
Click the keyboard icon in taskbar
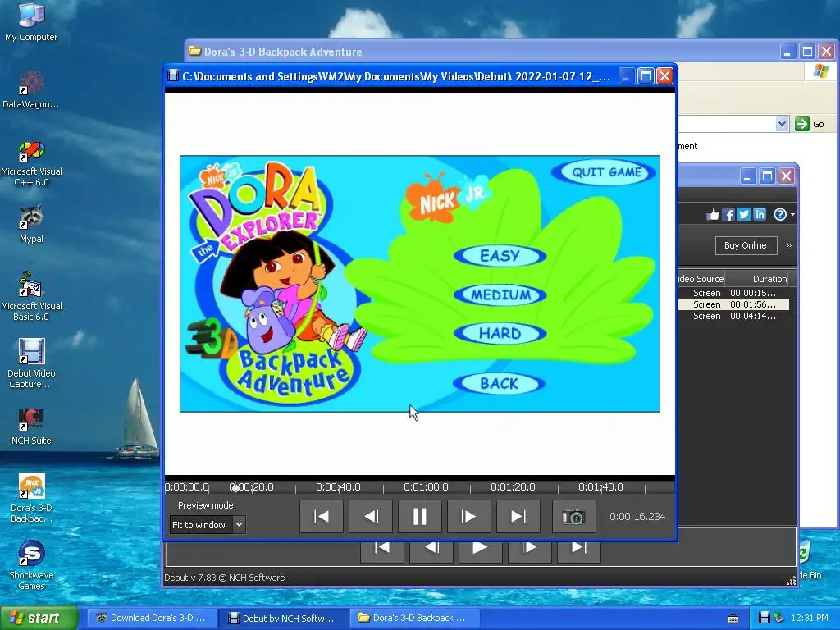point(733,619)
